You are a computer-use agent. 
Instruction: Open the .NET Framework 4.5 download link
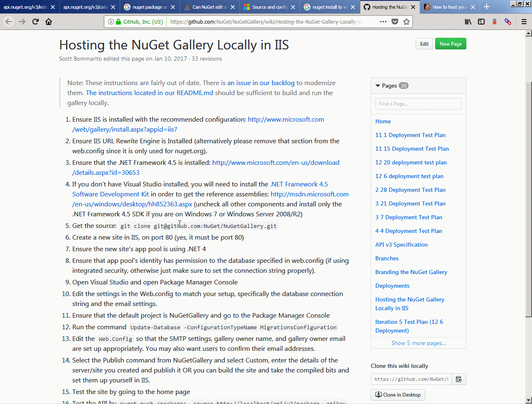click(206, 167)
